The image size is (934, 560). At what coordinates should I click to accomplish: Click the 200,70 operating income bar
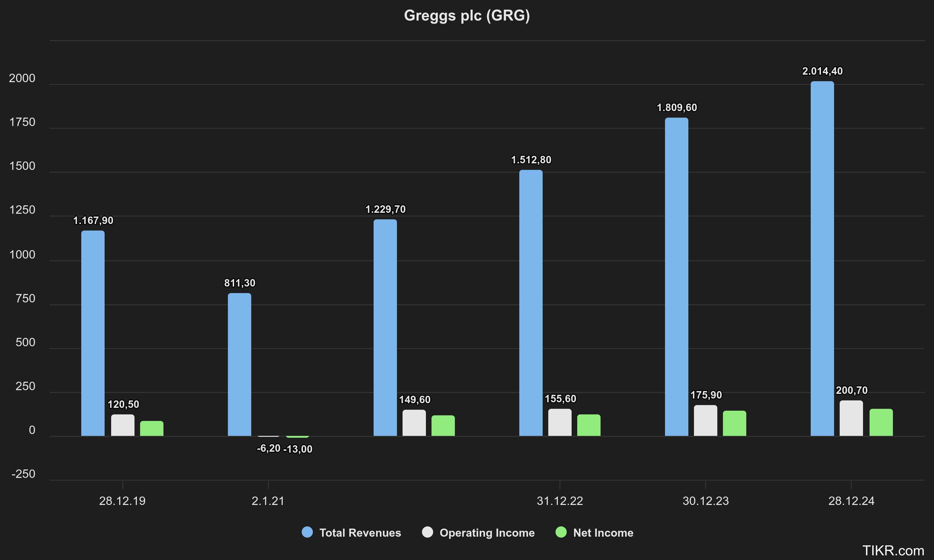(x=851, y=418)
